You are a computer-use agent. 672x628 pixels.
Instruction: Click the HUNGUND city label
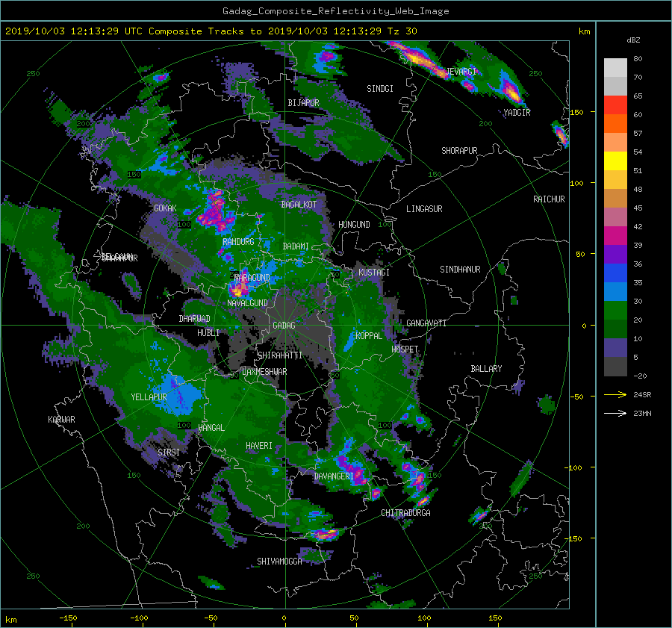coord(354,225)
